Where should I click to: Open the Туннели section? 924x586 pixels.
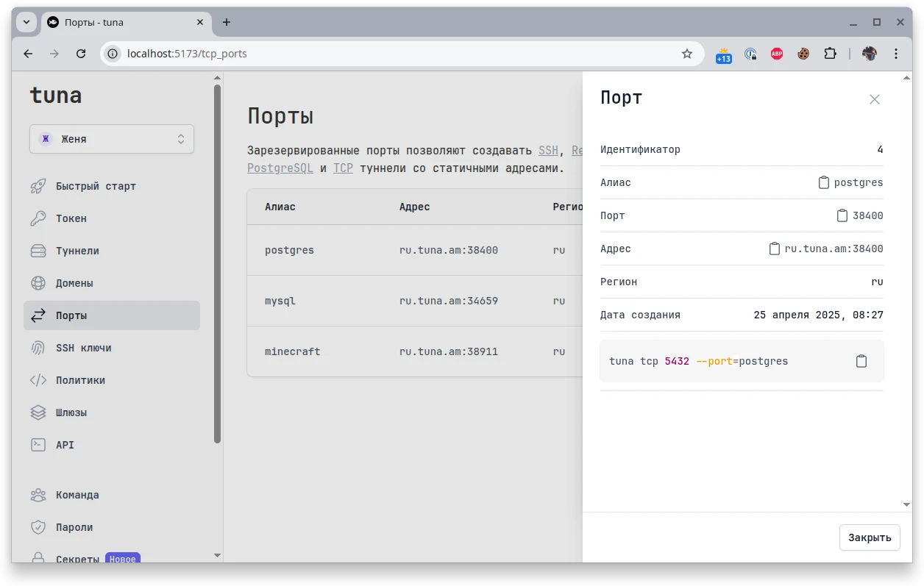click(112, 251)
